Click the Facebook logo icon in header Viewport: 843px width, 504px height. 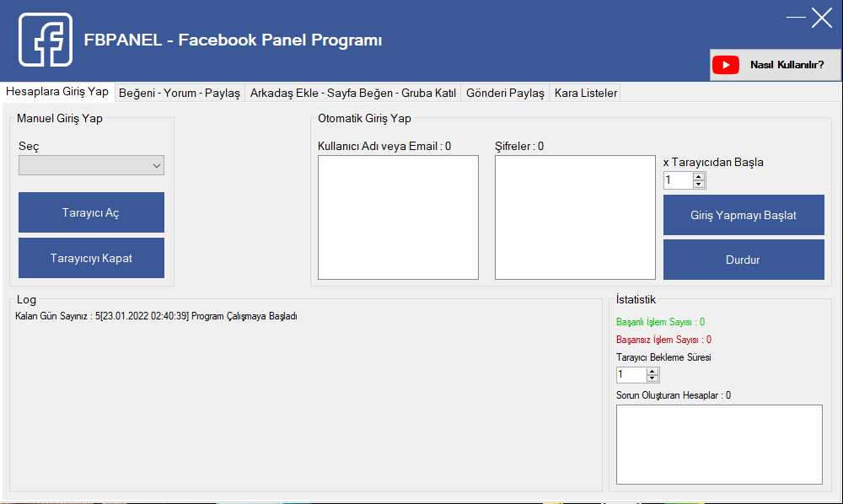coord(46,40)
